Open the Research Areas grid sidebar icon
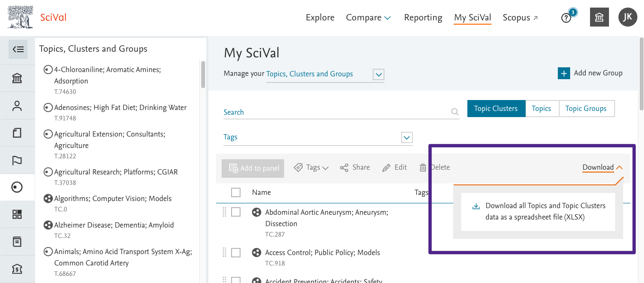Image resolution: width=644 pixels, height=283 pixels. [17, 215]
